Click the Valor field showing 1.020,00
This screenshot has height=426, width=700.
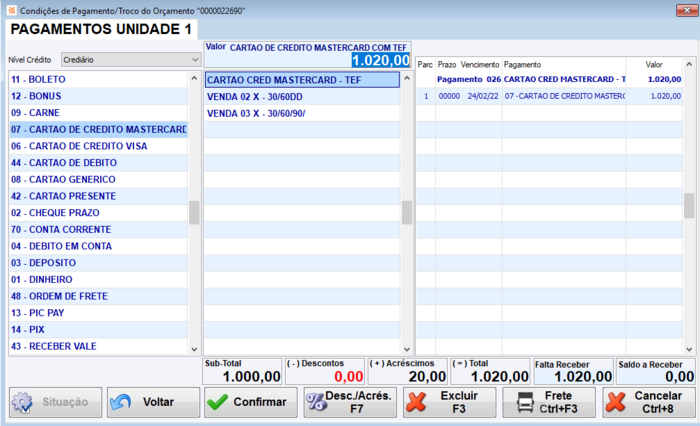coord(380,60)
